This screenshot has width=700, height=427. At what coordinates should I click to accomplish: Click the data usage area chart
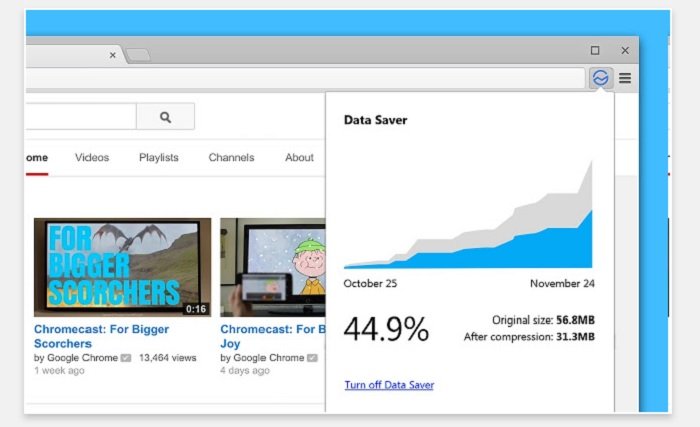point(468,214)
